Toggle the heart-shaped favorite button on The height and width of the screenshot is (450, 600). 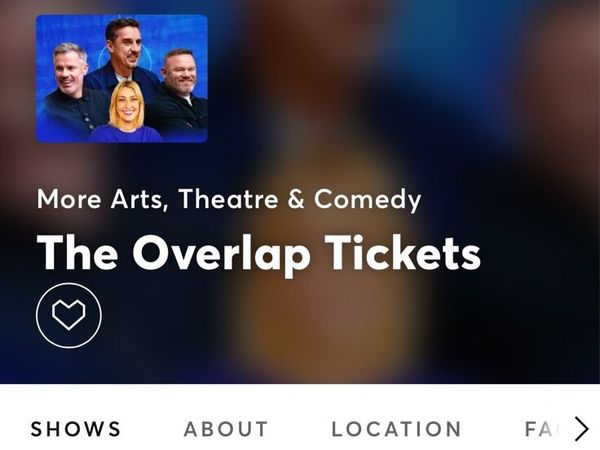tap(69, 315)
